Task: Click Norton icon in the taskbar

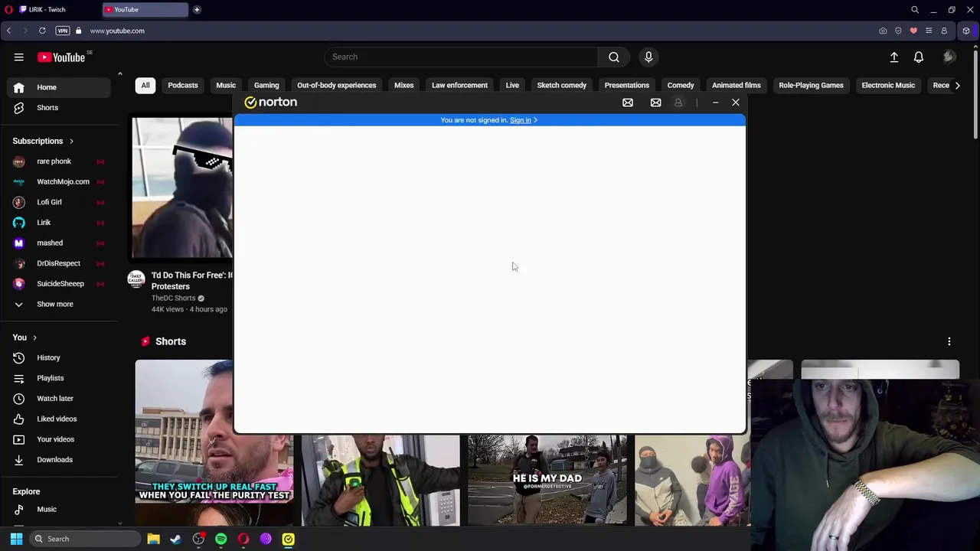Action: click(288, 539)
